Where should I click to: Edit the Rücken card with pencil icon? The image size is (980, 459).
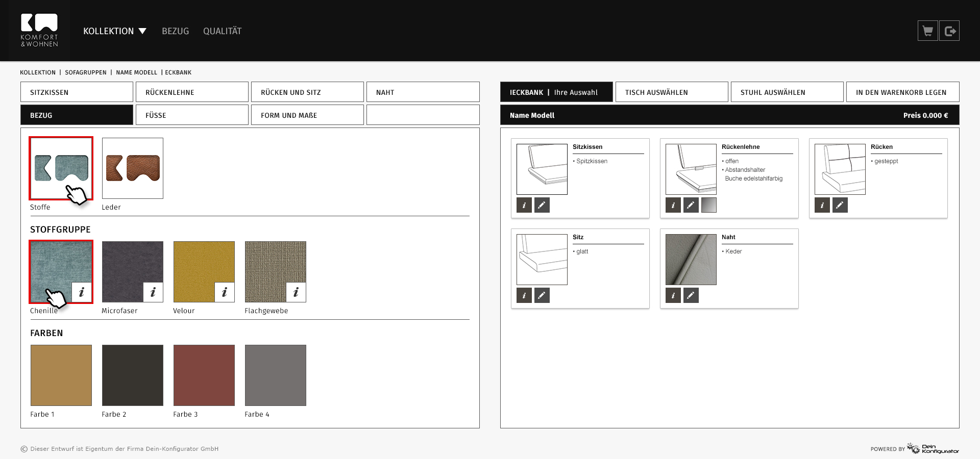(x=840, y=205)
